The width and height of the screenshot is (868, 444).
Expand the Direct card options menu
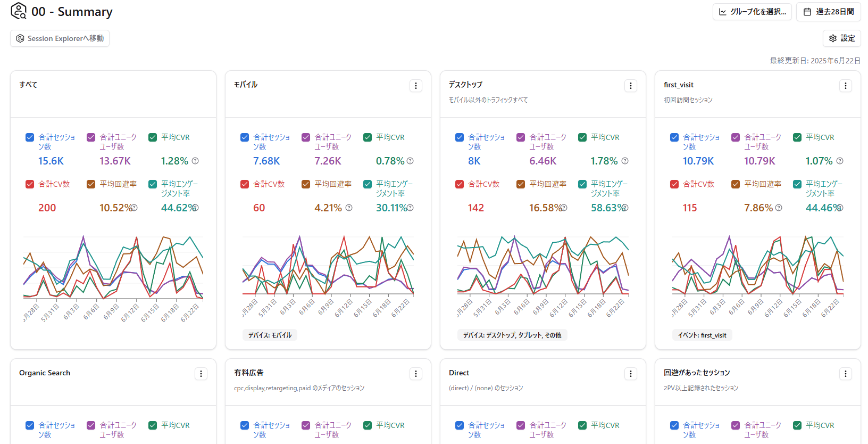click(631, 374)
